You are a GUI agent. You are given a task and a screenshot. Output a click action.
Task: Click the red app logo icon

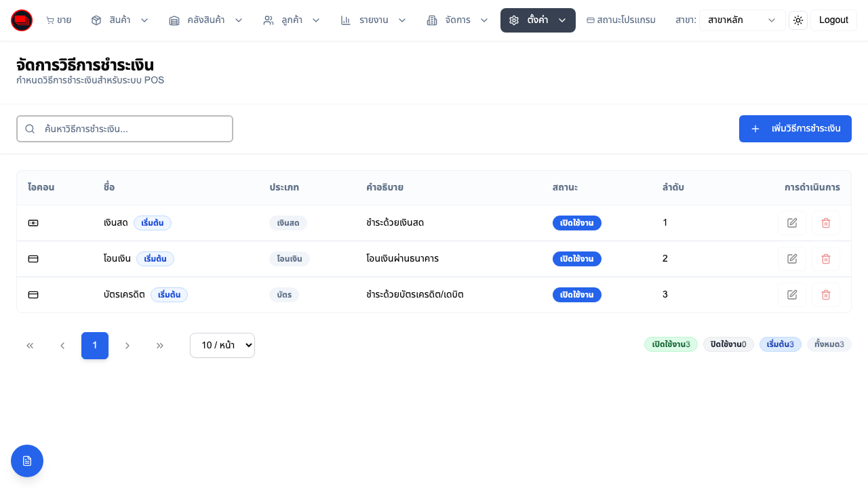click(x=22, y=20)
